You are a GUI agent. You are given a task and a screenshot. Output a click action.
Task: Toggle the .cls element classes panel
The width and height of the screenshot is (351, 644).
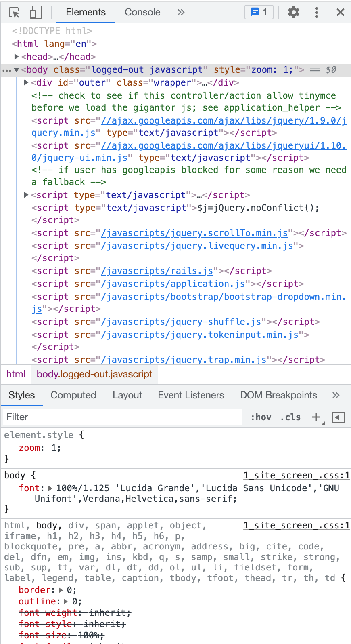coord(290,417)
